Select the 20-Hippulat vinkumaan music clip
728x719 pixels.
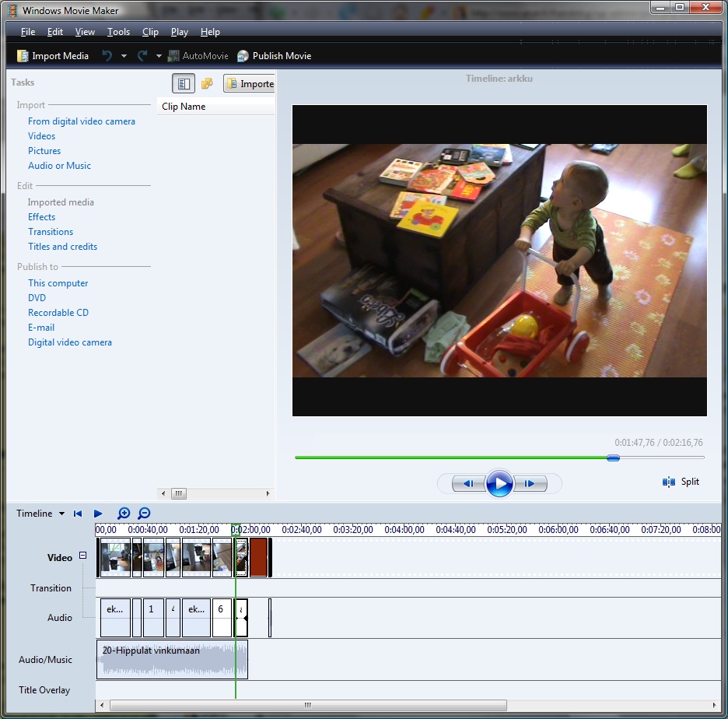coord(172,660)
